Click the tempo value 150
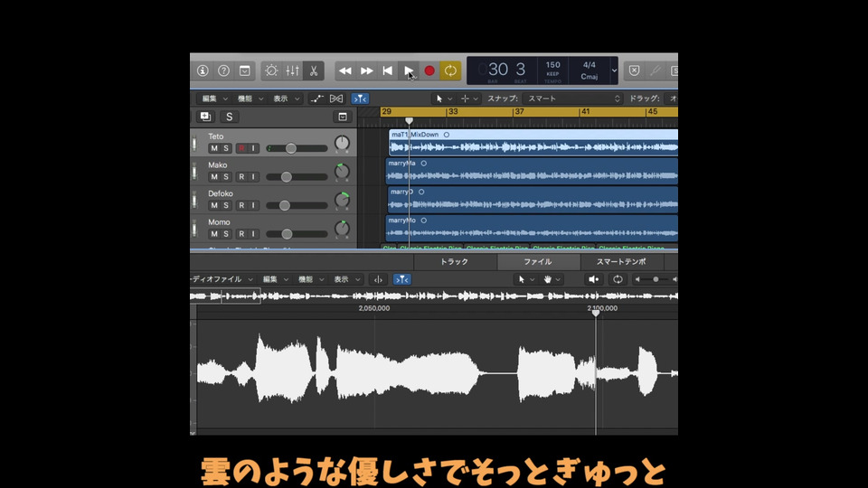This screenshot has height=488, width=868. pos(553,65)
